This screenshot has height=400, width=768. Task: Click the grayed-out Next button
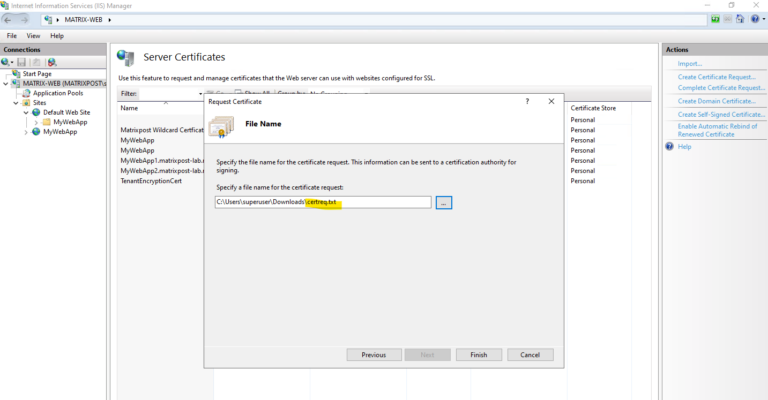pyautogui.click(x=428, y=355)
